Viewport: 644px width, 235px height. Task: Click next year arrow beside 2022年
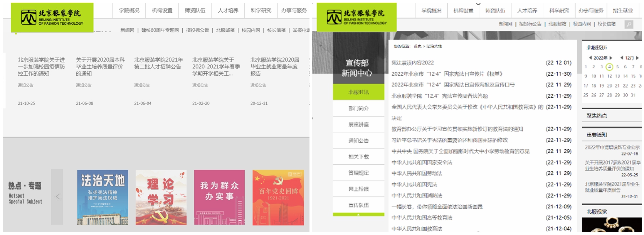(611, 58)
